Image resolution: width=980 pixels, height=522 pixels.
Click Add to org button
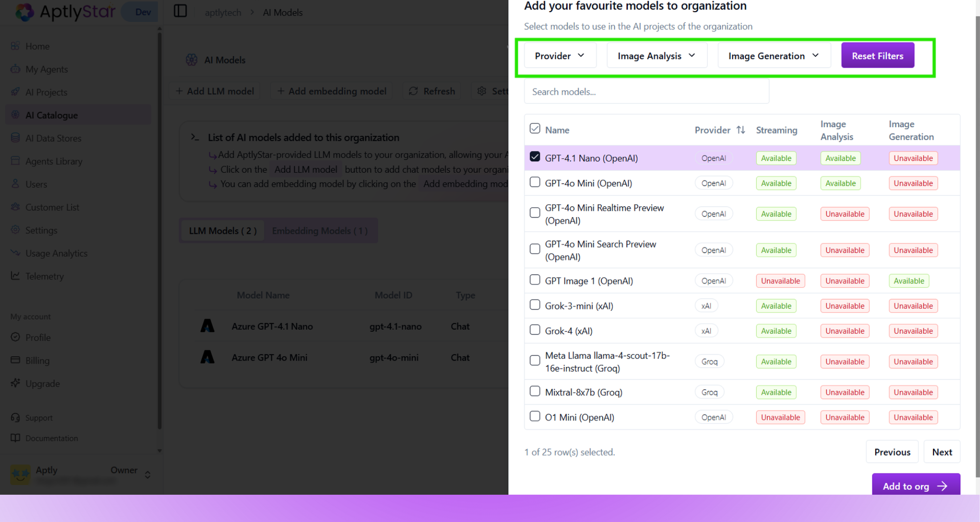point(916,485)
